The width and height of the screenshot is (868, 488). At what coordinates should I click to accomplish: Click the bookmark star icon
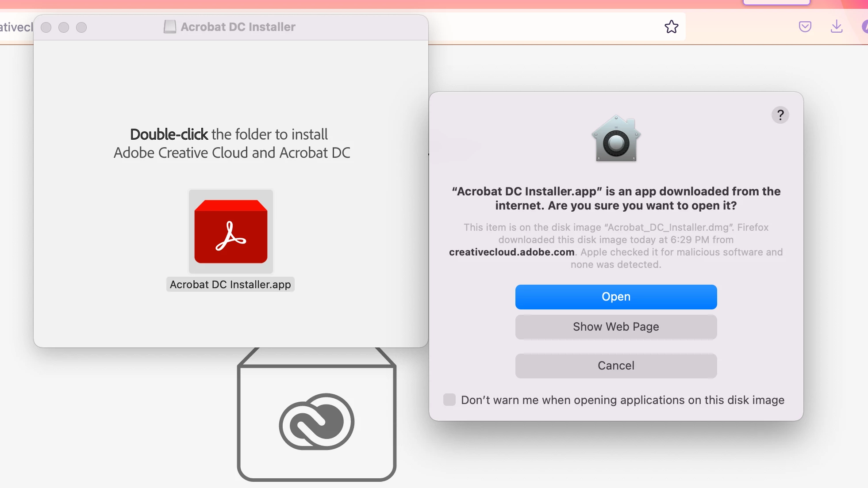[671, 27]
